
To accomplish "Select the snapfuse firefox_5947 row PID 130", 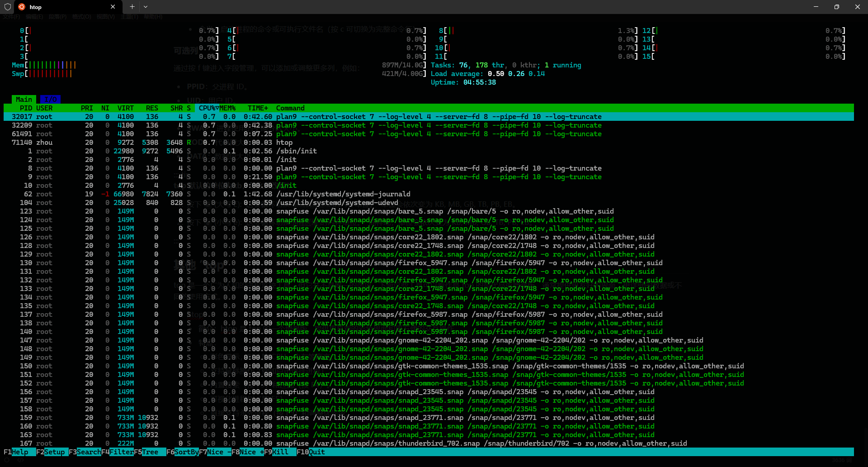I will click(x=429, y=263).
